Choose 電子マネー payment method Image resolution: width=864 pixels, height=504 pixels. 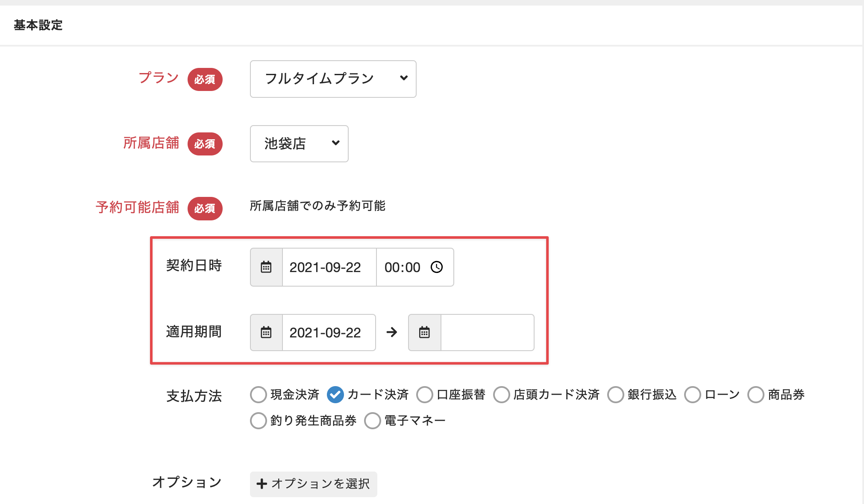point(373,421)
